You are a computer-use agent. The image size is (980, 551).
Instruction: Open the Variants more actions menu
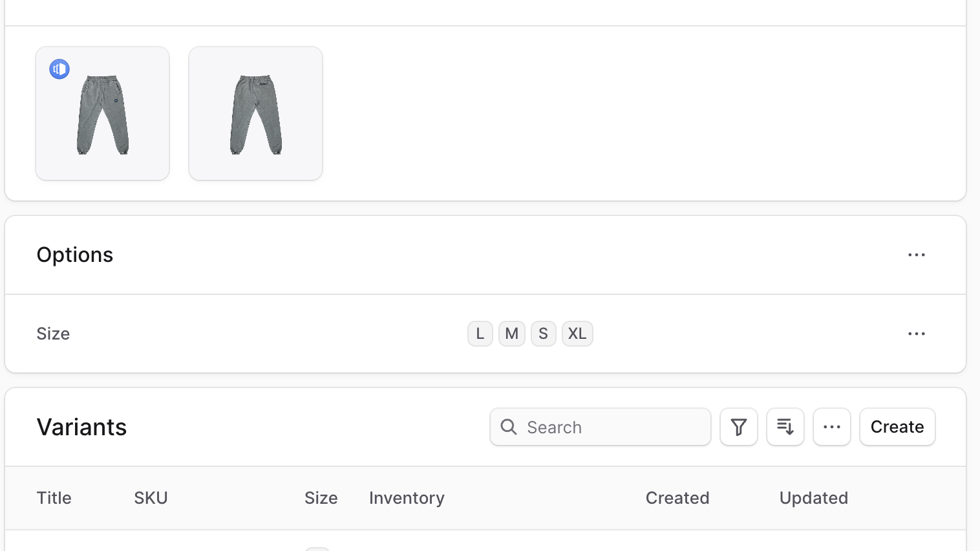coord(832,427)
